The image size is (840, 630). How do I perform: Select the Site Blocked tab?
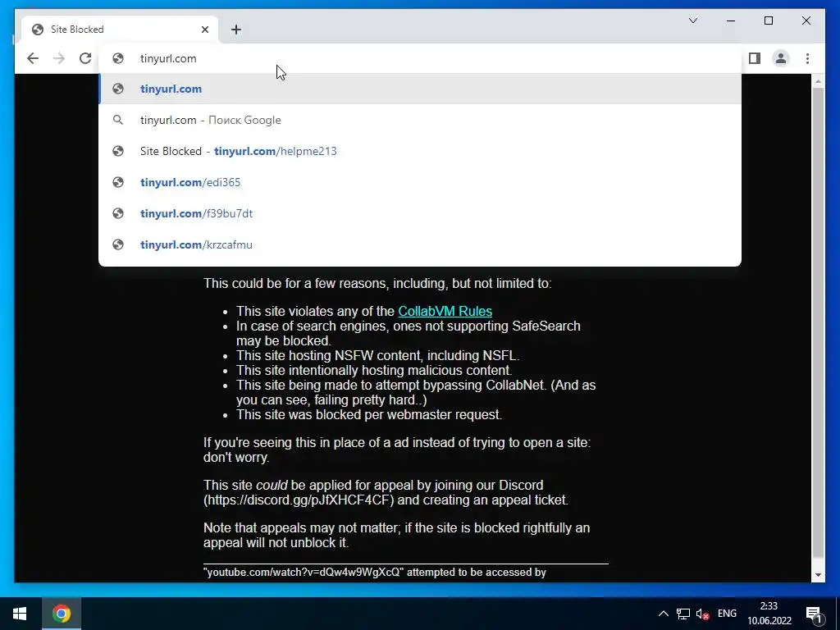pos(120,30)
